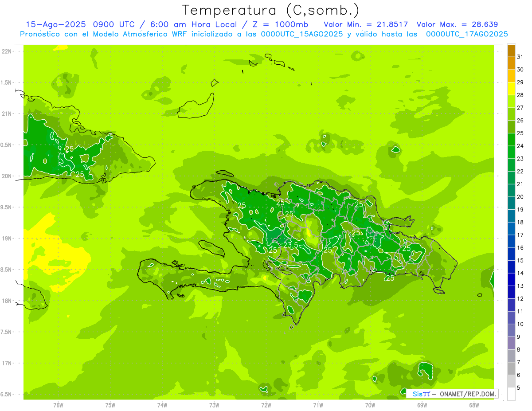
Task: Click the legend value '20'
Action: tap(520, 197)
